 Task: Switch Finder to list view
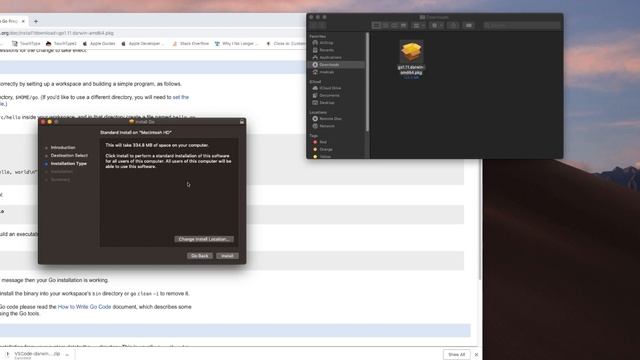[x=385, y=25]
